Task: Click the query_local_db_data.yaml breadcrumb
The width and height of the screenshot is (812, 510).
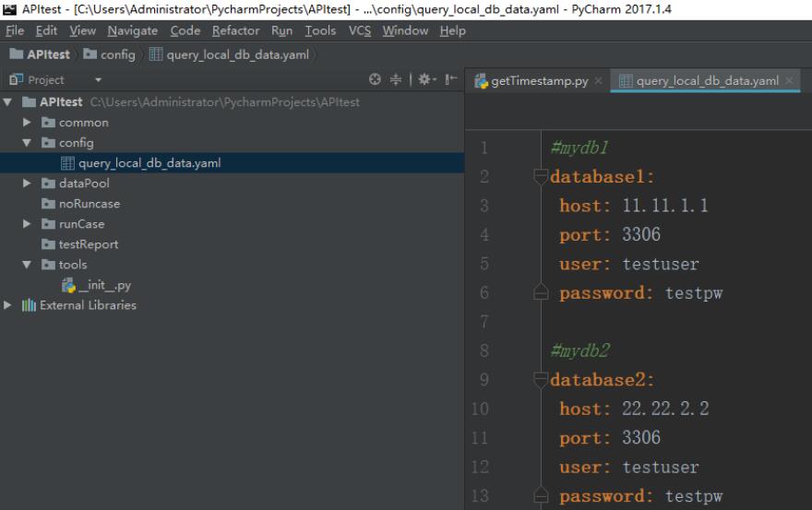Action: click(229, 54)
